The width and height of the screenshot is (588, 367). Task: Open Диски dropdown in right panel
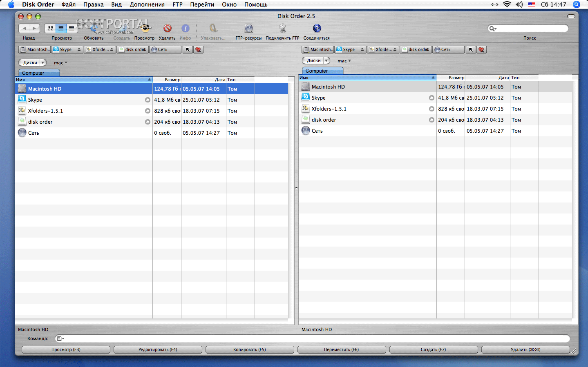(316, 60)
